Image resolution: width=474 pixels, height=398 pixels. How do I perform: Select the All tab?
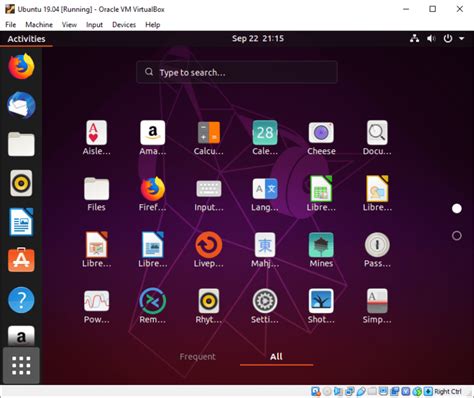coord(276,357)
